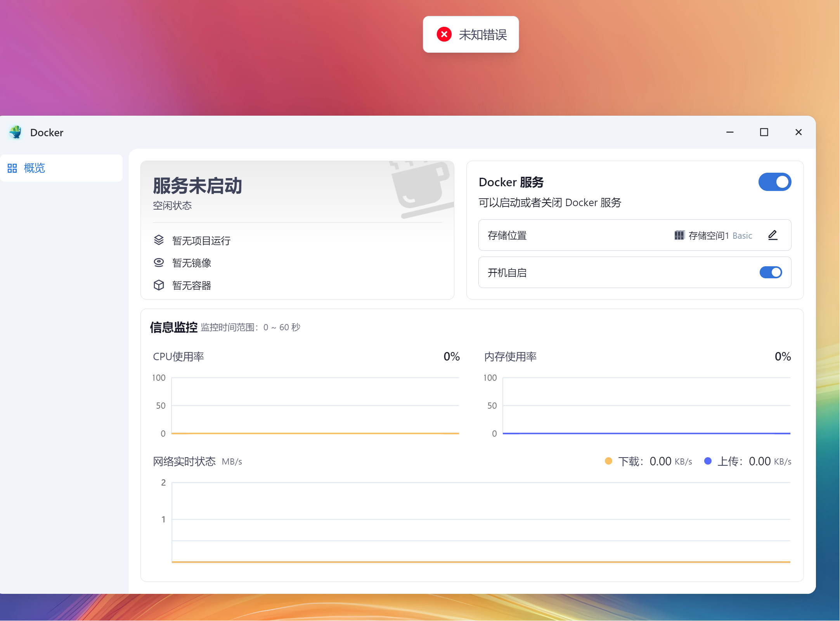Maximize the Docker window

tap(764, 132)
